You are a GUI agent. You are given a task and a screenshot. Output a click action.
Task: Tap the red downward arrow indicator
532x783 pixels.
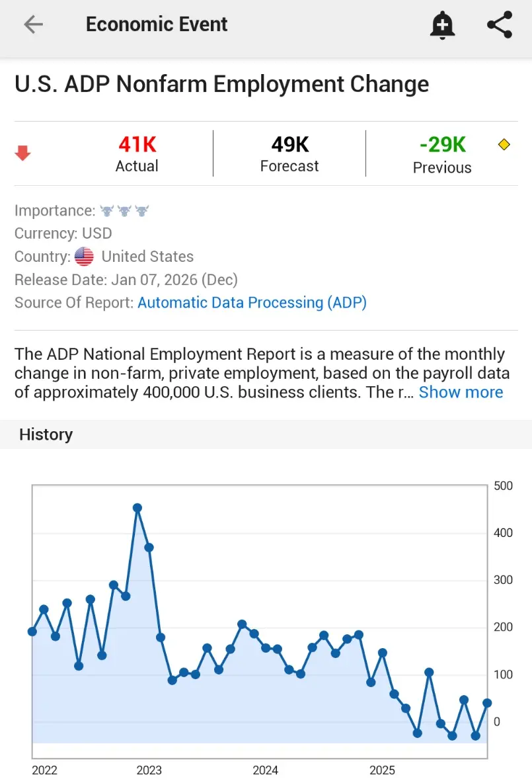click(23, 152)
